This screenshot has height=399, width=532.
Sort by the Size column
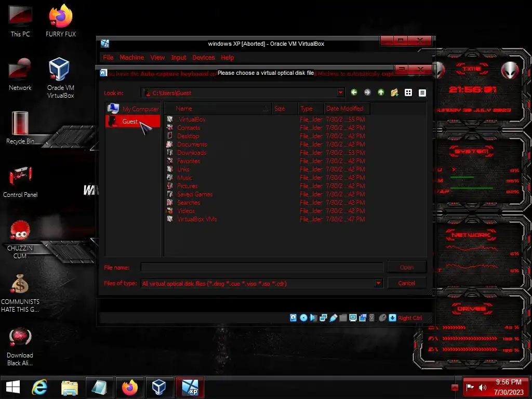pyautogui.click(x=285, y=109)
